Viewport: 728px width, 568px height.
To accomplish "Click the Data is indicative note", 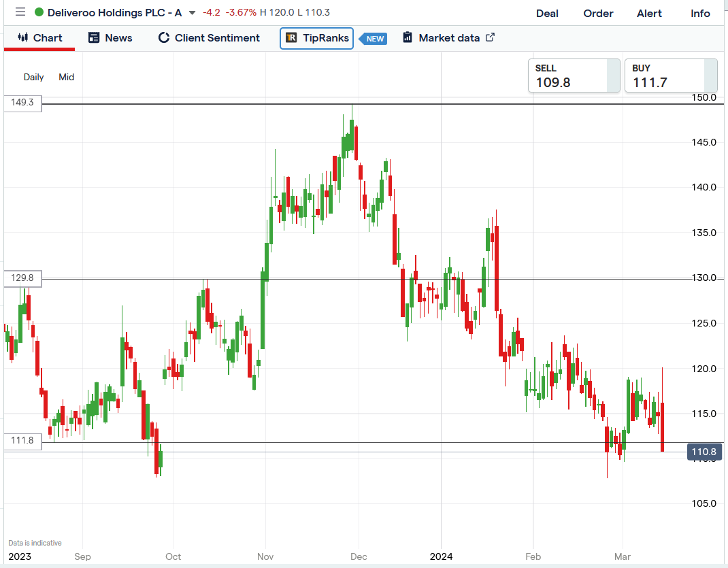I will click(35, 543).
